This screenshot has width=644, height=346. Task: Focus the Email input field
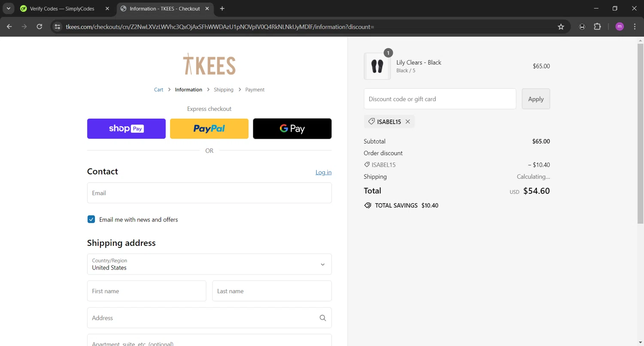209,193
